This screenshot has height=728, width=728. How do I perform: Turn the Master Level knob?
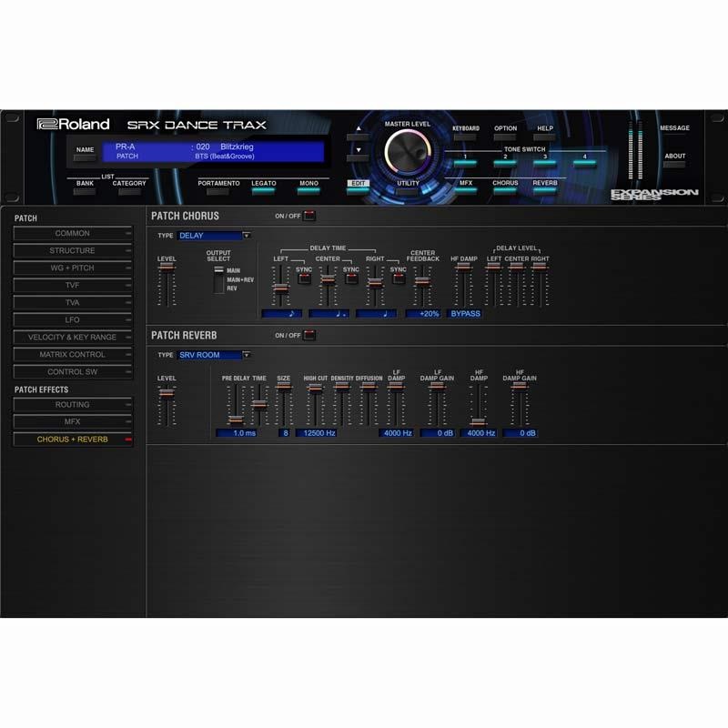point(407,151)
